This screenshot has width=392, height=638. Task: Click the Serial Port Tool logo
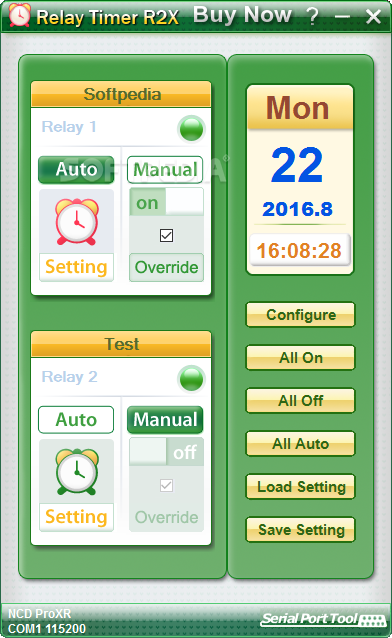pos(323,619)
